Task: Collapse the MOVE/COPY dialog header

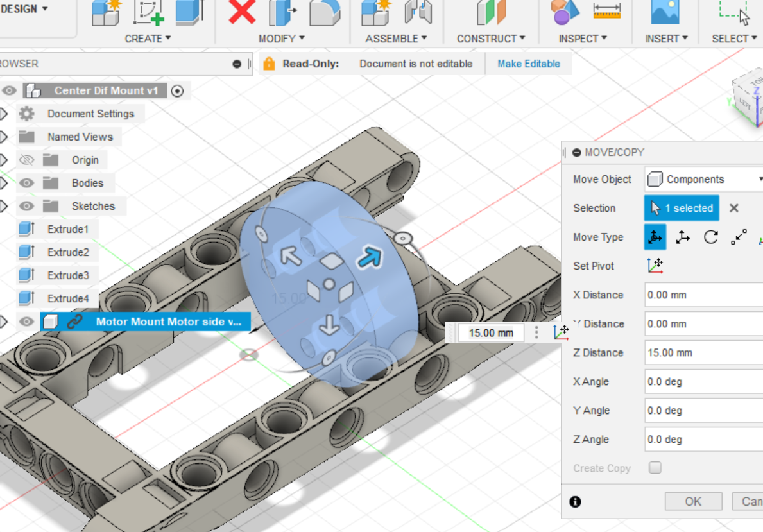Action: point(577,152)
